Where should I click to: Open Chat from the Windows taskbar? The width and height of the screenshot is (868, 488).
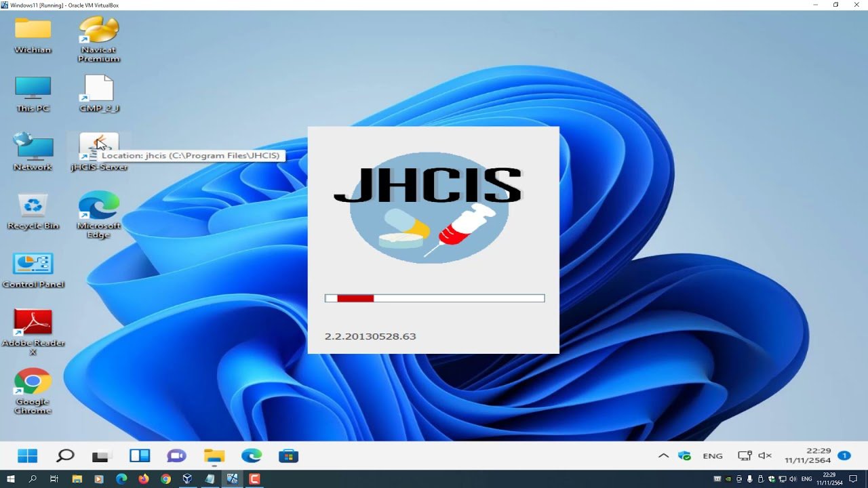click(x=176, y=455)
